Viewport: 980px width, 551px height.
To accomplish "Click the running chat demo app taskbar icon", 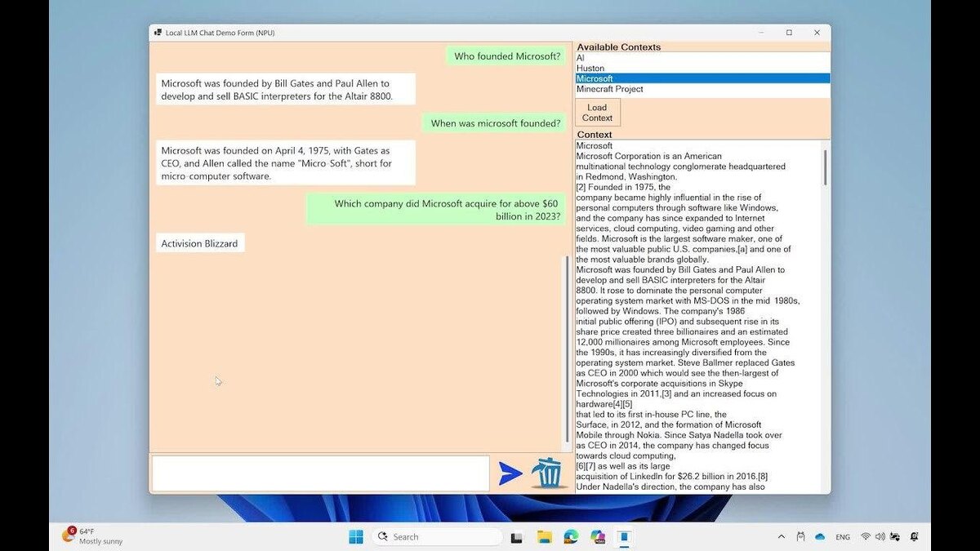I will (x=624, y=536).
